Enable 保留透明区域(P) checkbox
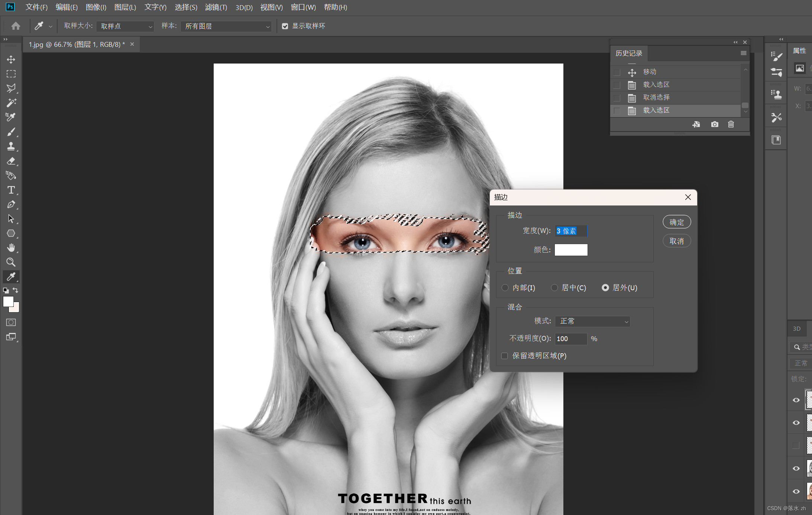812x515 pixels. coord(505,356)
